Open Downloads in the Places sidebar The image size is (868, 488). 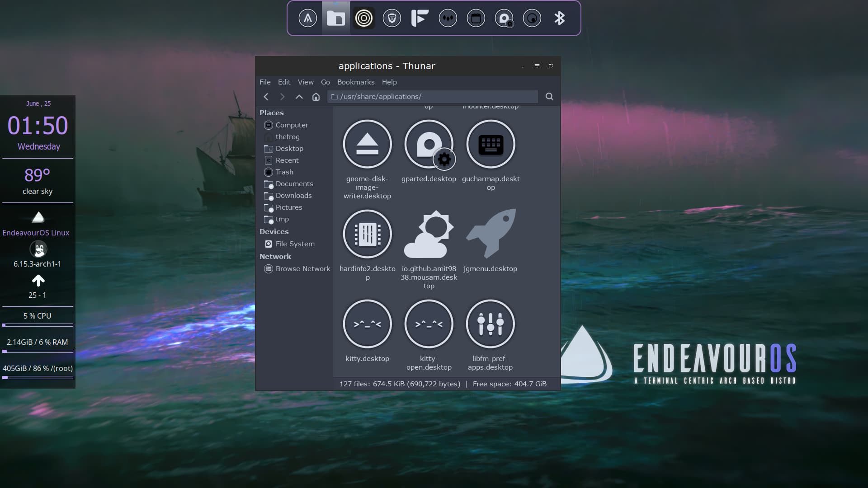(x=293, y=196)
